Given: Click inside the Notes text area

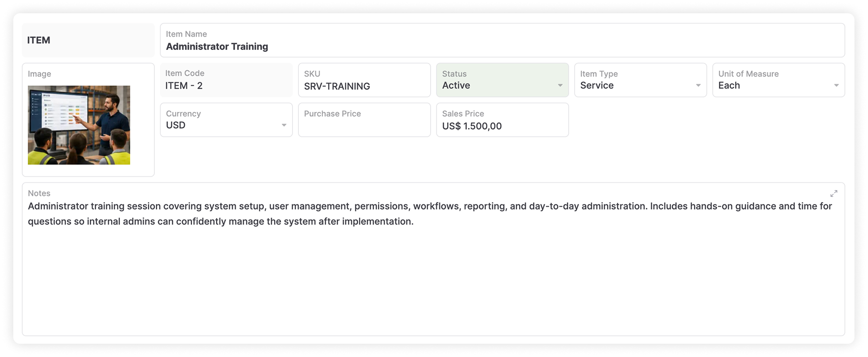Looking at the screenshot, I should click(x=433, y=259).
